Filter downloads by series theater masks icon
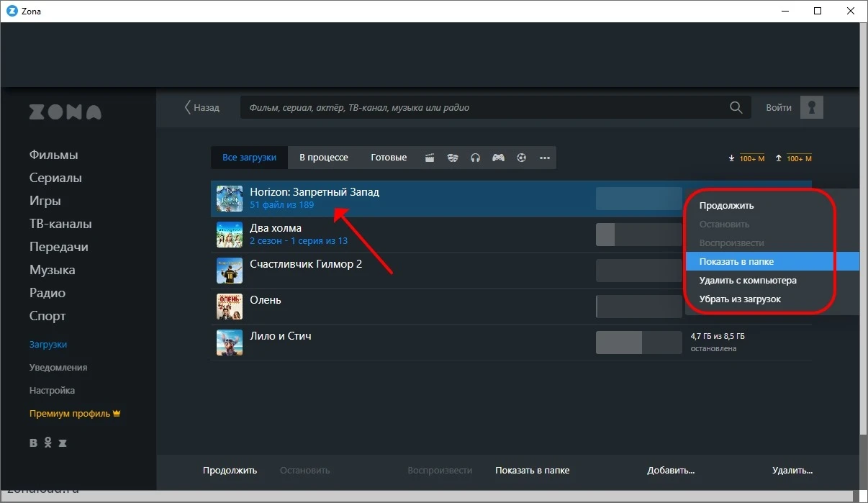The image size is (868, 503). (x=452, y=158)
